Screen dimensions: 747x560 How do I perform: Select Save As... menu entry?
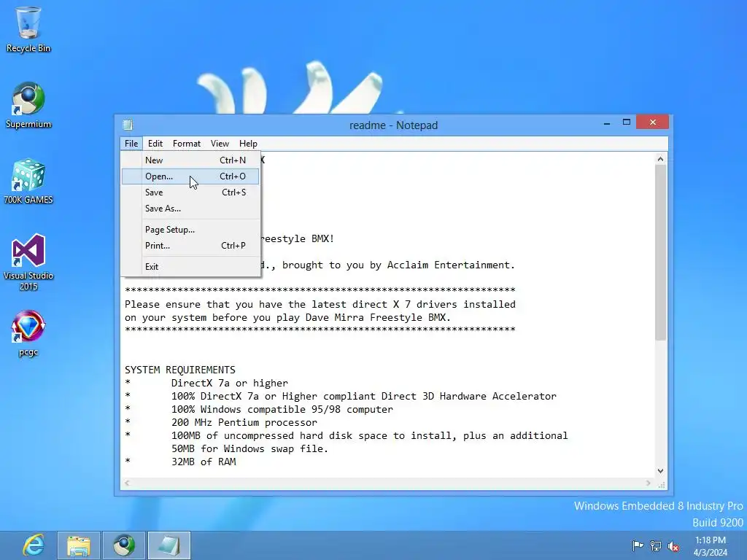(x=190, y=209)
